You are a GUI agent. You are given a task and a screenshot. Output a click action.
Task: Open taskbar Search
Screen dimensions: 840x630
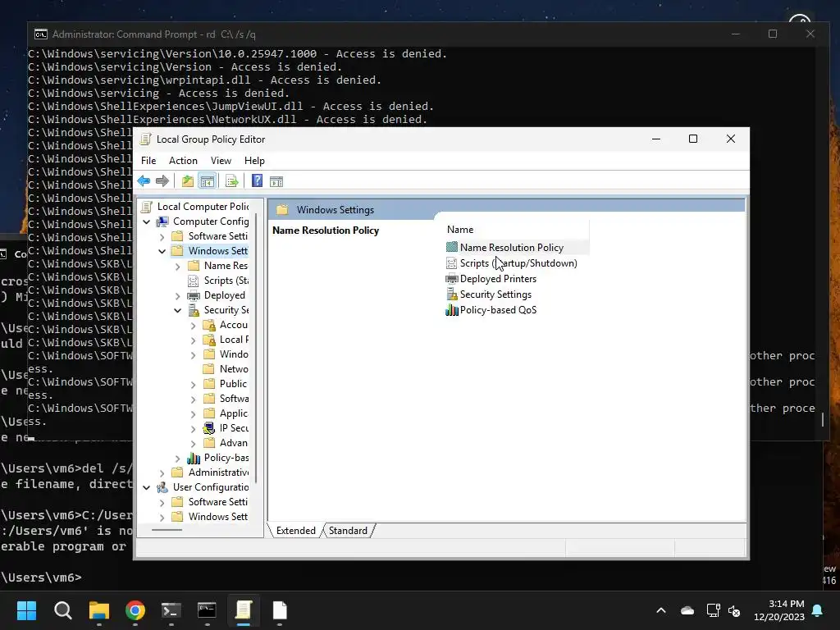(62, 610)
